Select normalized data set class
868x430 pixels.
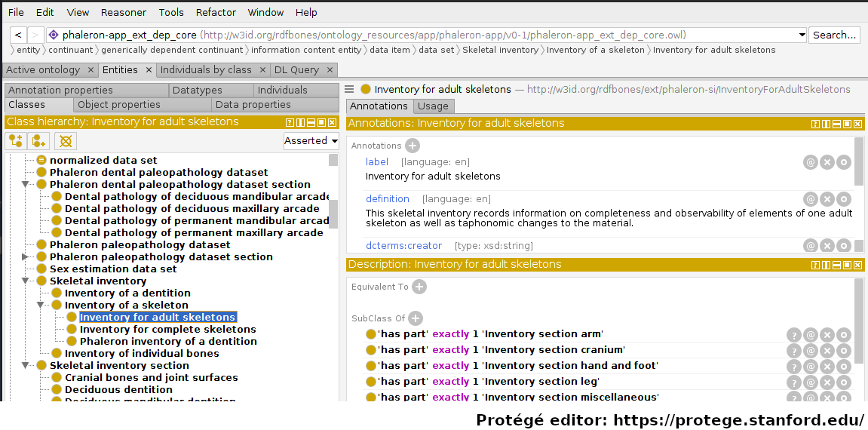coord(103,161)
